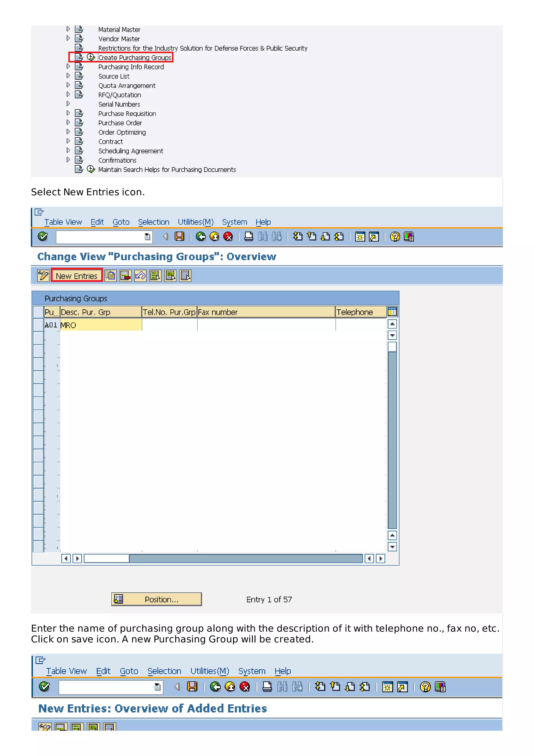Expand the Purchase Order tree node
The width and height of the screenshot is (534, 756).
(x=68, y=123)
